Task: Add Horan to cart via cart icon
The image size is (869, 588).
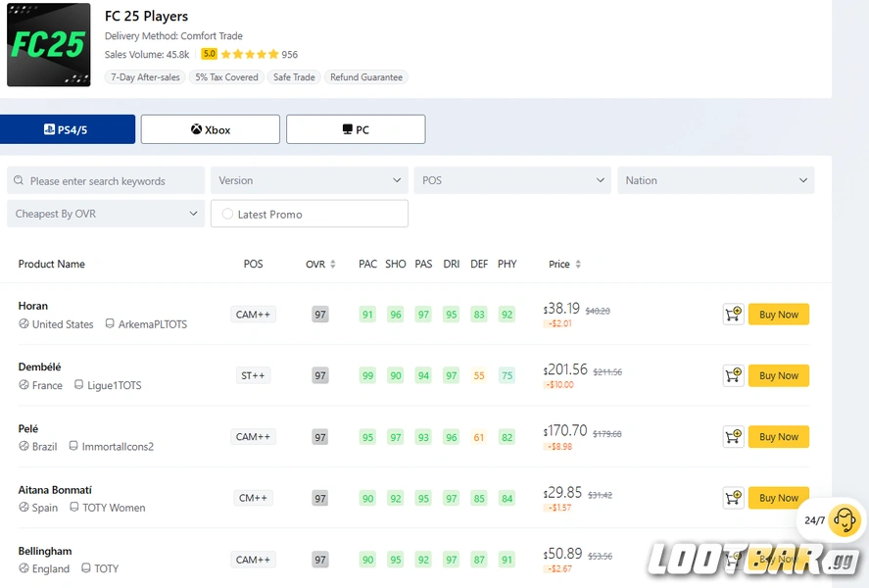Action: point(733,315)
